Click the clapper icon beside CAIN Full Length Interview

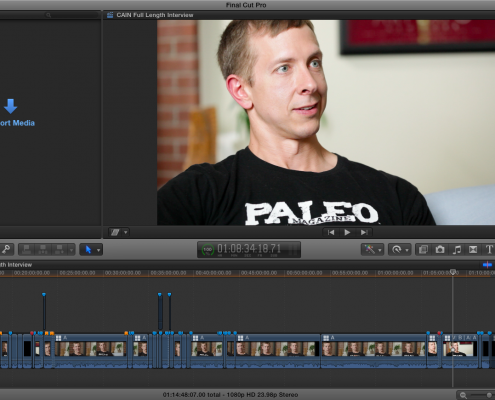(x=110, y=15)
